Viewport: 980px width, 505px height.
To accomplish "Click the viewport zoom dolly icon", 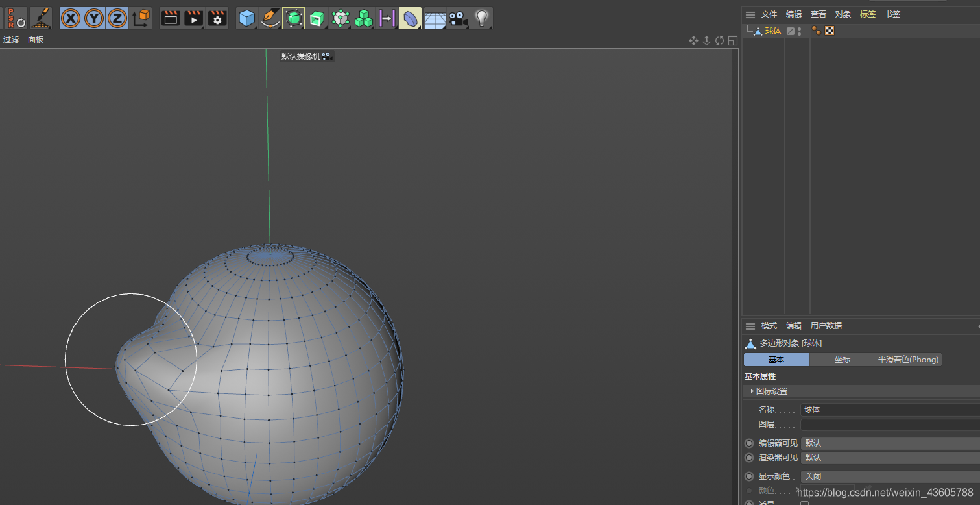I will (x=706, y=41).
